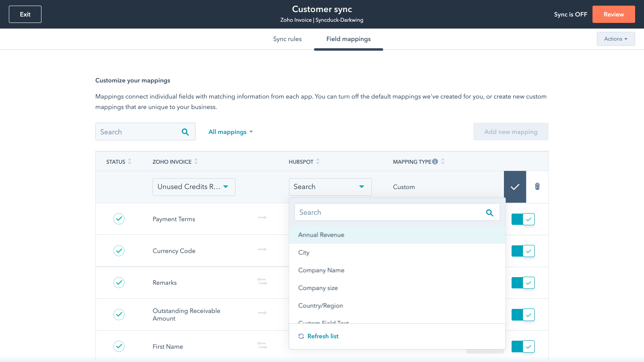The image size is (644, 362).
Task: Open the All mappings filter dropdown
Action: tap(231, 132)
